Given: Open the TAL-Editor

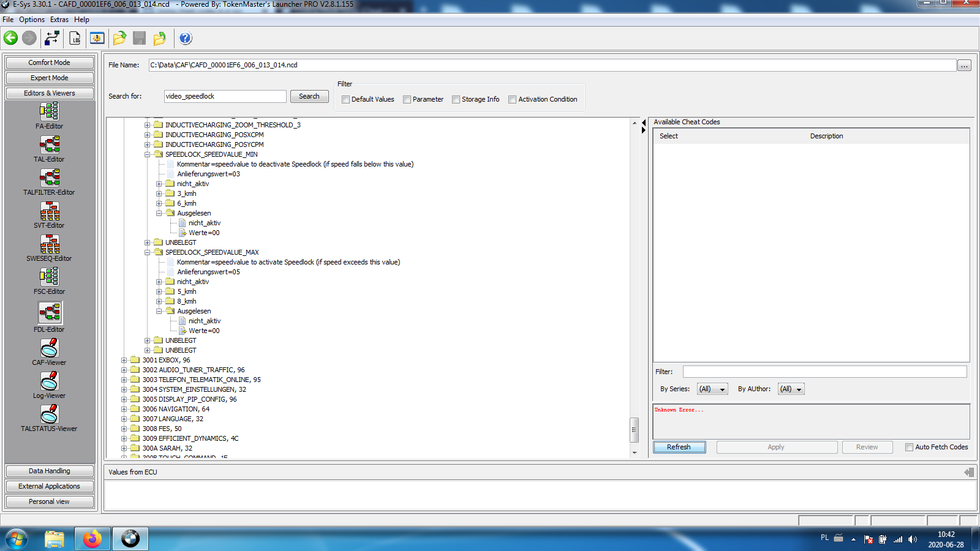Looking at the screenshot, I should [49, 148].
